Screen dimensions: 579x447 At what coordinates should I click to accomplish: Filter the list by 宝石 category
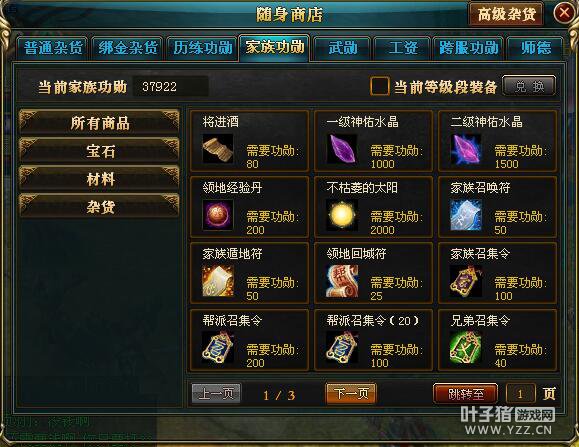pyautogui.click(x=100, y=151)
